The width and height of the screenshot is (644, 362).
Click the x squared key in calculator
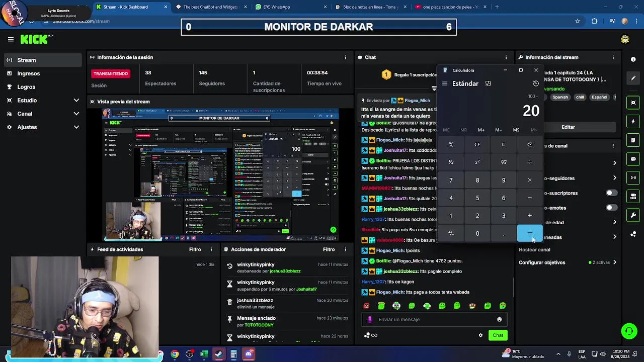pyautogui.click(x=477, y=162)
